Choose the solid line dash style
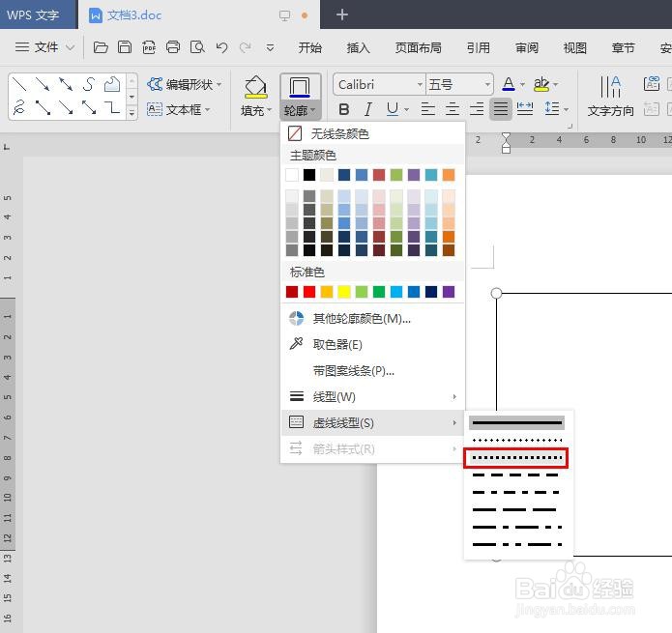Viewport: 672px width, 633px height. tap(516, 422)
